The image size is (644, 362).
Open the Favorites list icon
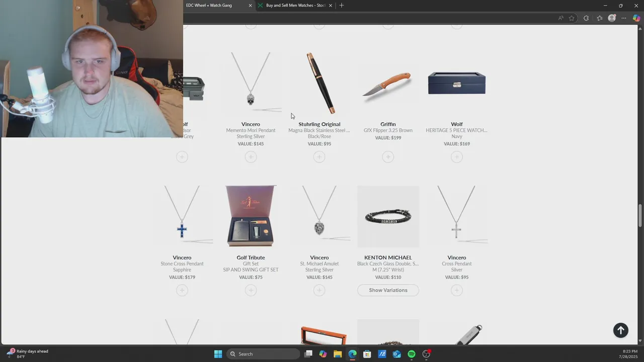click(x=600, y=18)
